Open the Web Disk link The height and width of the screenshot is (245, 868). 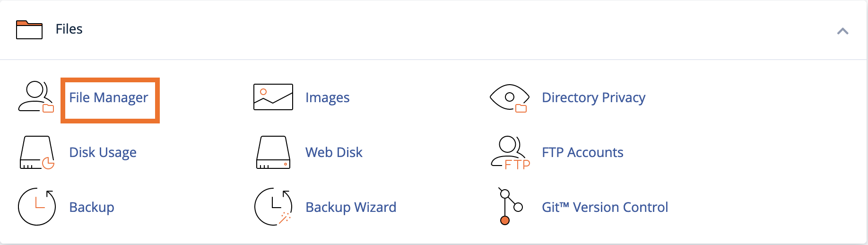(334, 152)
